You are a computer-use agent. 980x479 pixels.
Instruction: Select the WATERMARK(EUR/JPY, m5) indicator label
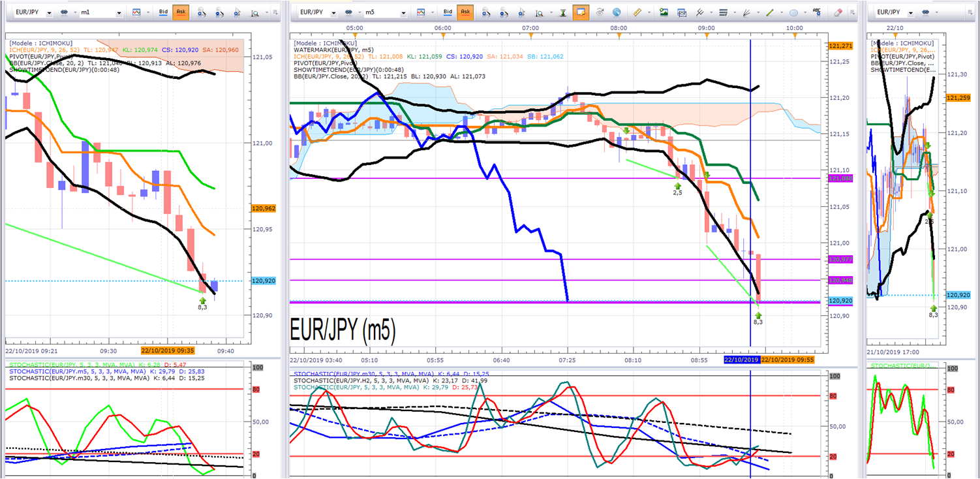[334, 50]
